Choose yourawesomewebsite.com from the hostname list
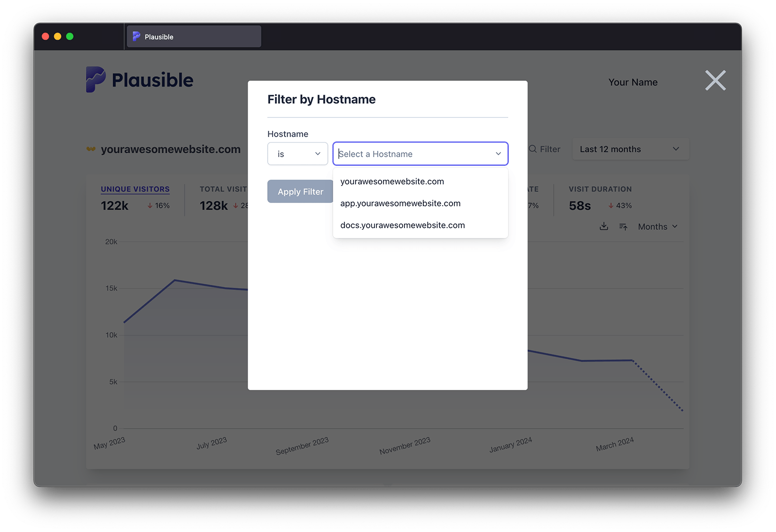Image resolution: width=776 pixels, height=532 pixels. tap(420, 181)
